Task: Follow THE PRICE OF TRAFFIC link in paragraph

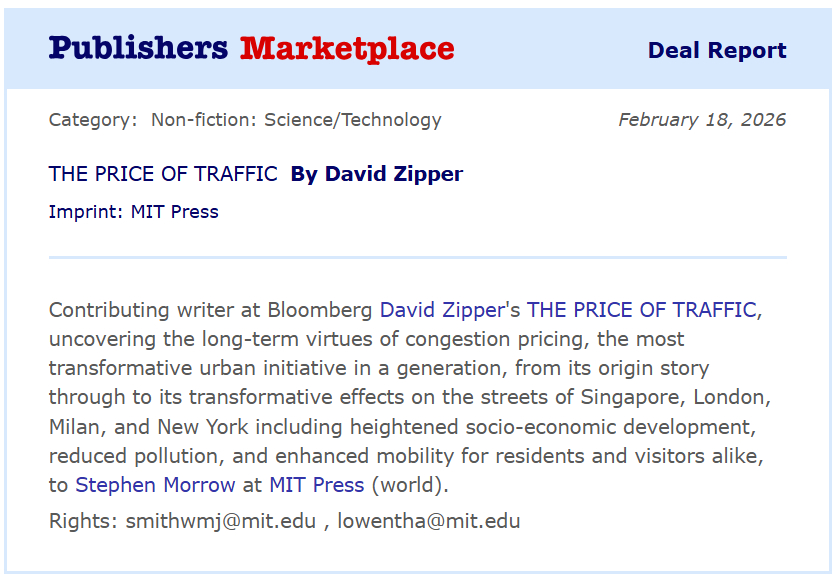Action: click(641, 310)
